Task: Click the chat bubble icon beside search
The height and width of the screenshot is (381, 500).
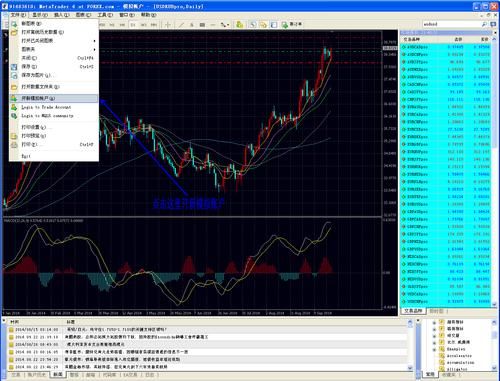Action: coord(493,24)
